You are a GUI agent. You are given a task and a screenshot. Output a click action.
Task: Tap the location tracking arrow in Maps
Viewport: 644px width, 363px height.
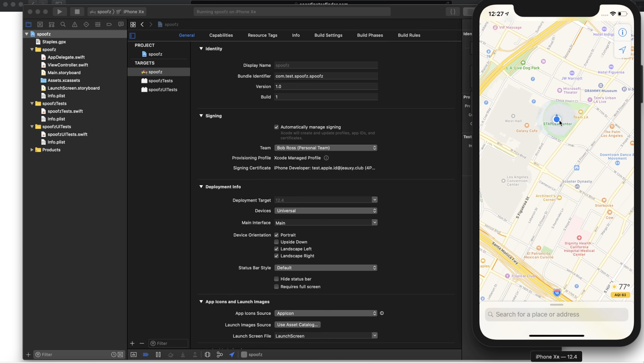pos(622,50)
